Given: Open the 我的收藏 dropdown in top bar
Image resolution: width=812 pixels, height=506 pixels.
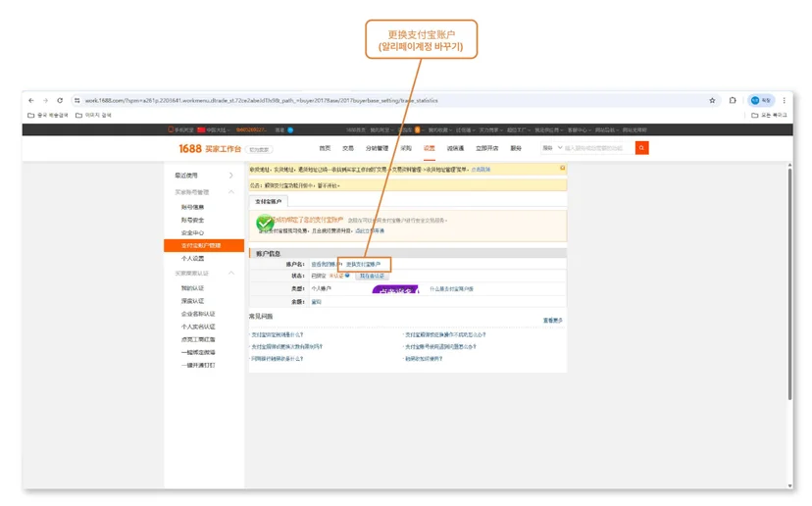Looking at the screenshot, I should click(440, 130).
